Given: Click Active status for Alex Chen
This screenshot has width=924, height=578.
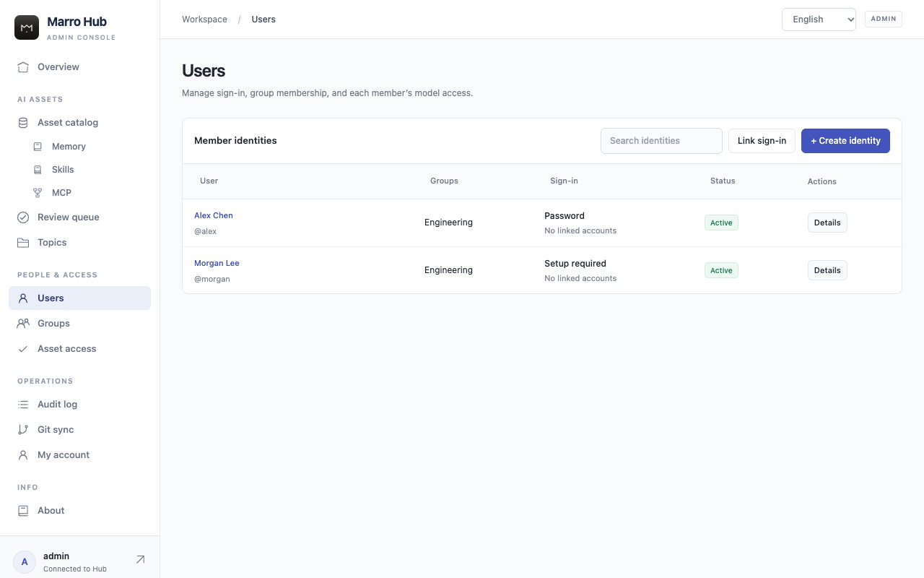Looking at the screenshot, I should click(x=721, y=223).
